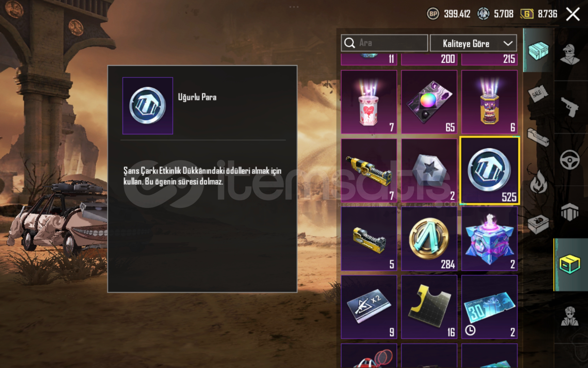Select the x2 card with 9

[x=369, y=307]
